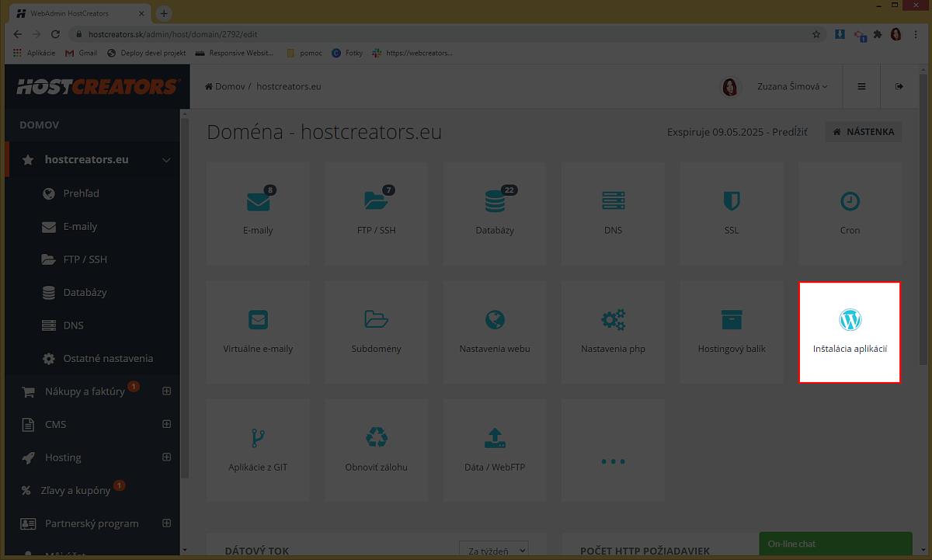Image resolution: width=932 pixels, height=560 pixels.
Task: Click the NÁSTENKA button
Action: (864, 132)
